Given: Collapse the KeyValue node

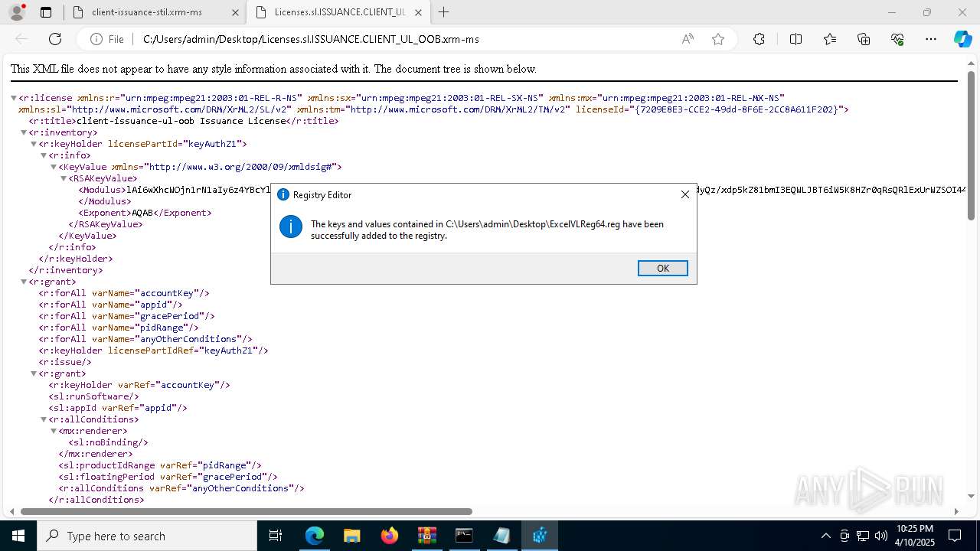Looking at the screenshot, I should tap(54, 167).
